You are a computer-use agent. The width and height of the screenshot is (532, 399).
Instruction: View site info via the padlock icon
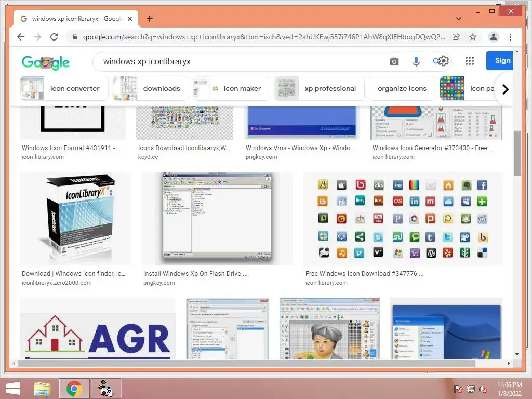pos(75,37)
